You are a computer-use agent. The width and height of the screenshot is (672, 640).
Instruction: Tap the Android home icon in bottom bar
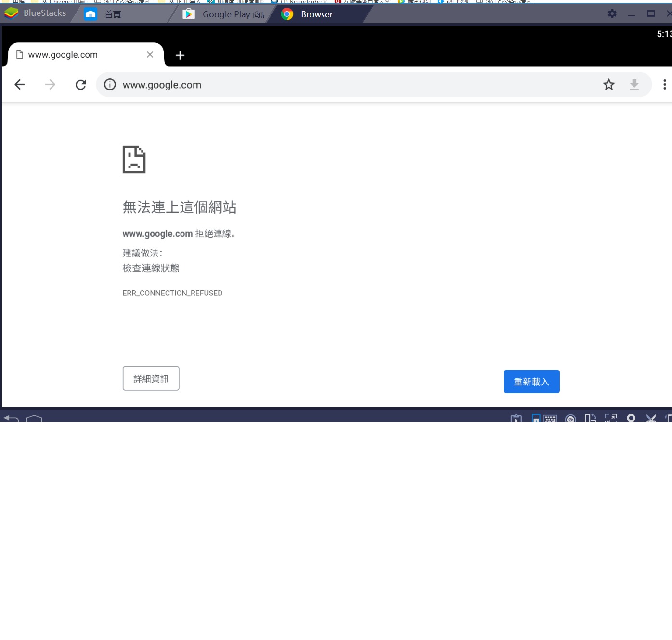[34, 418]
